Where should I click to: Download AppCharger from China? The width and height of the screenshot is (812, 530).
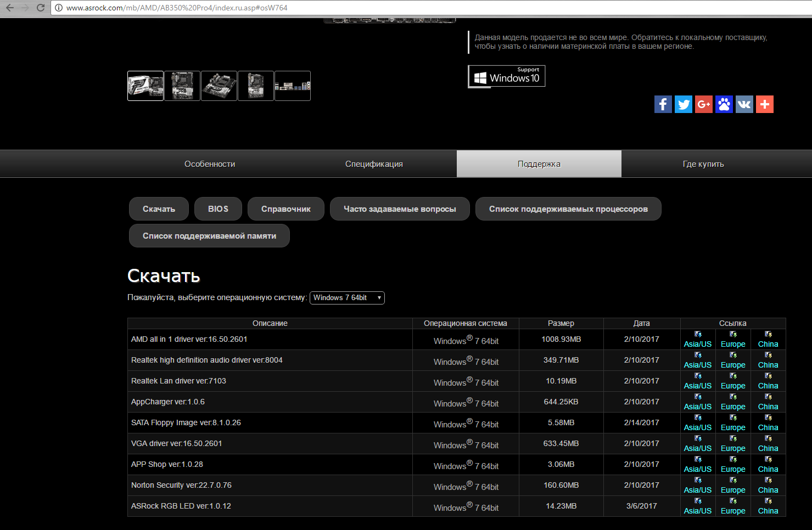pos(768,402)
